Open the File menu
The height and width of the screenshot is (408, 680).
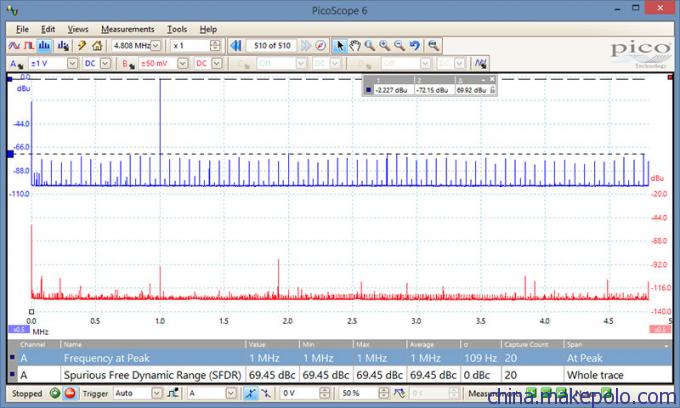tap(22, 29)
